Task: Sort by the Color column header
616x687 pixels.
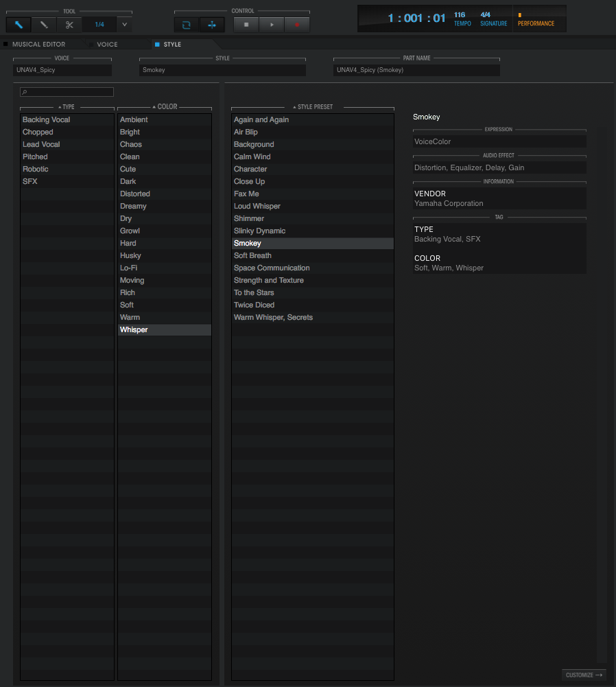Action: [165, 107]
